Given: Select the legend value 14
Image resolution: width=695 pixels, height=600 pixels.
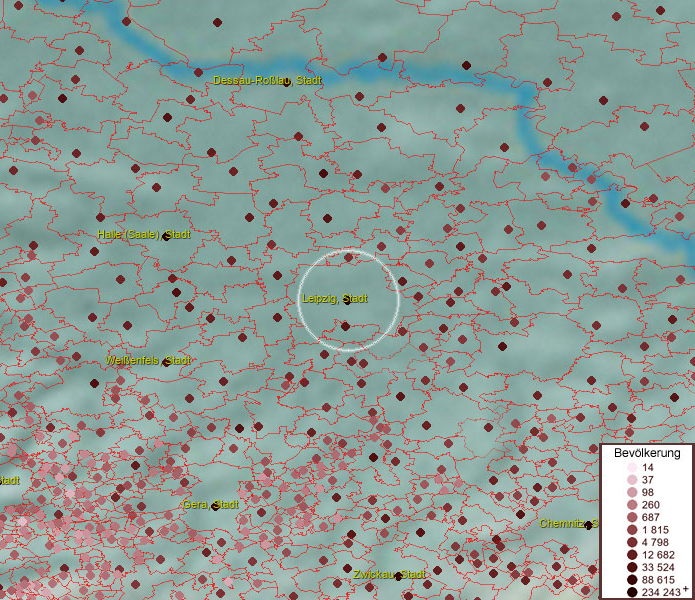Looking at the screenshot, I should point(648,467).
